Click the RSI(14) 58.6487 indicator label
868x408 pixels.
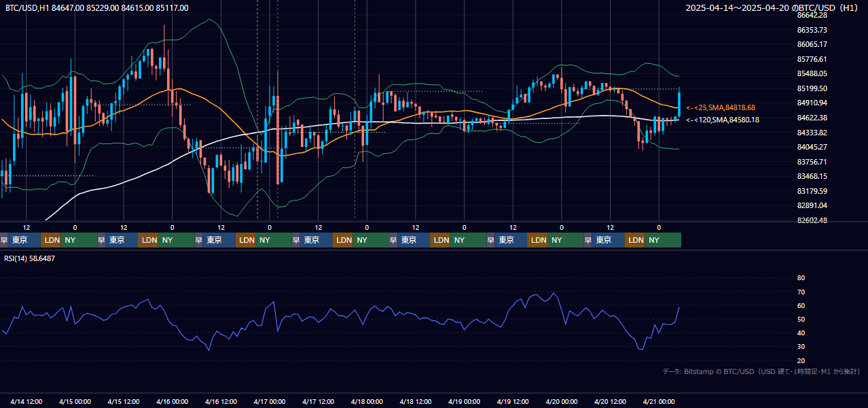[x=30, y=258]
